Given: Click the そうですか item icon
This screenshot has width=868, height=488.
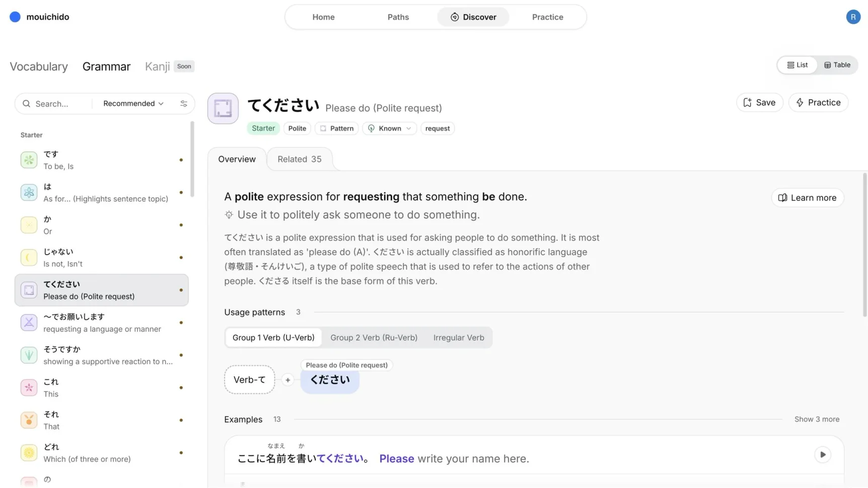Looking at the screenshot, I should tap(29, 355).
